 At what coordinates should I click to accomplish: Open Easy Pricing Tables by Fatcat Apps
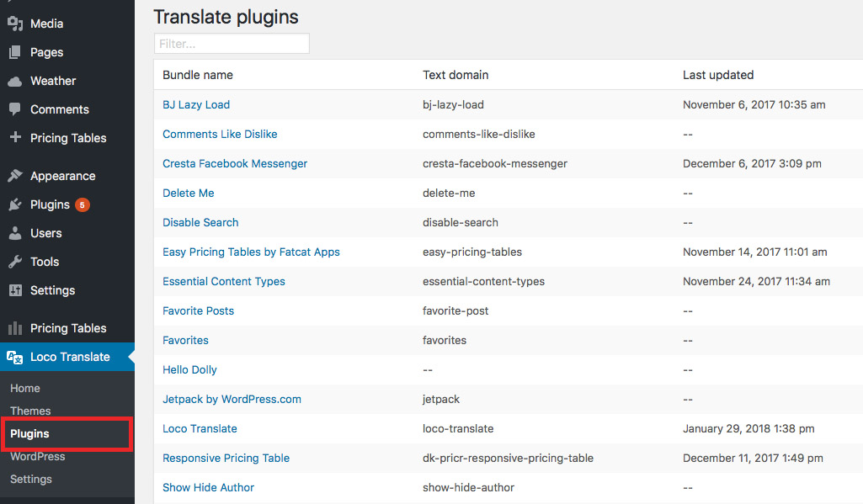[x=251, y=252]
